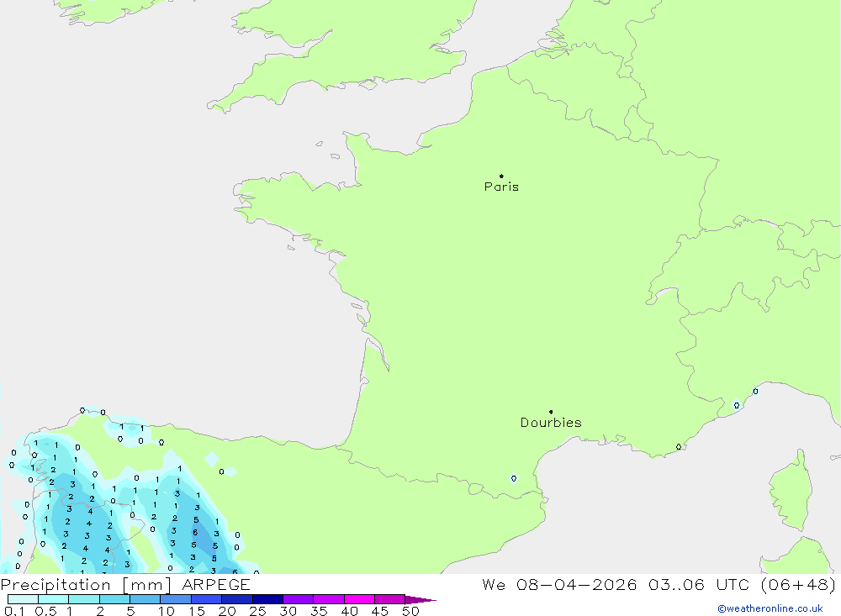
Task: Click the Precipitation [mm] ARPEGE title
Action: (x=125, y=584)
